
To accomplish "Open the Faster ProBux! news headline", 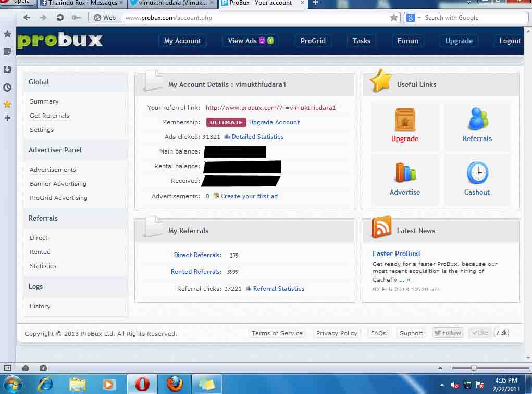I will pyautogui.click(x=396, y=253).
